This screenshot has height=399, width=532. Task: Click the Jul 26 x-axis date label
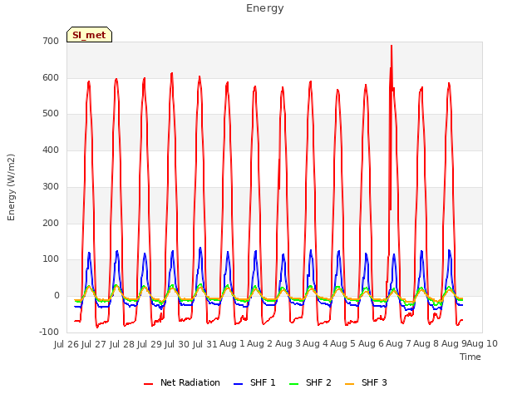(x=66, y=344)
